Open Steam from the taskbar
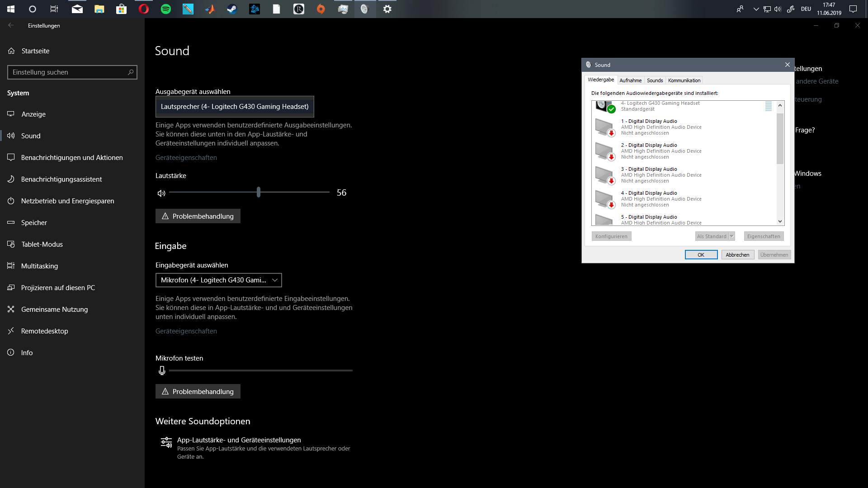Screen dimensions: 868x488 [232, 9]
